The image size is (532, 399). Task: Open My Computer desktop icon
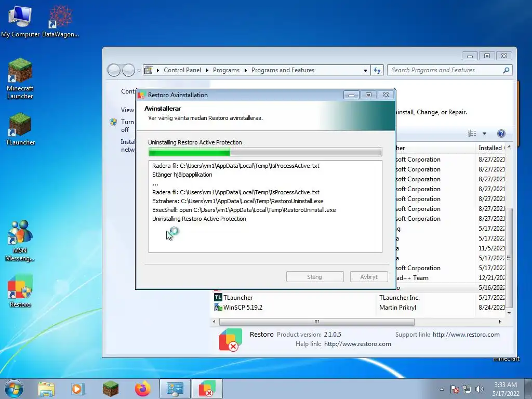point(20,21)
